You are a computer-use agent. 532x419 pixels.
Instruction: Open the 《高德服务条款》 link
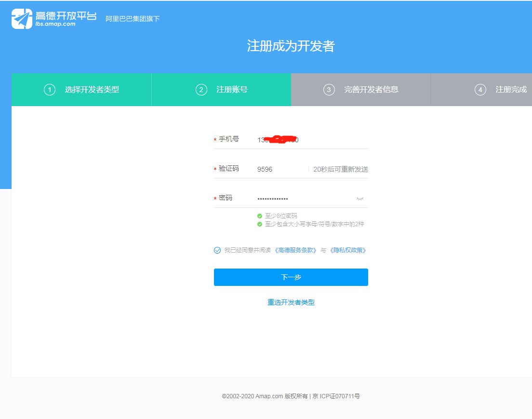tap(296, 250)
